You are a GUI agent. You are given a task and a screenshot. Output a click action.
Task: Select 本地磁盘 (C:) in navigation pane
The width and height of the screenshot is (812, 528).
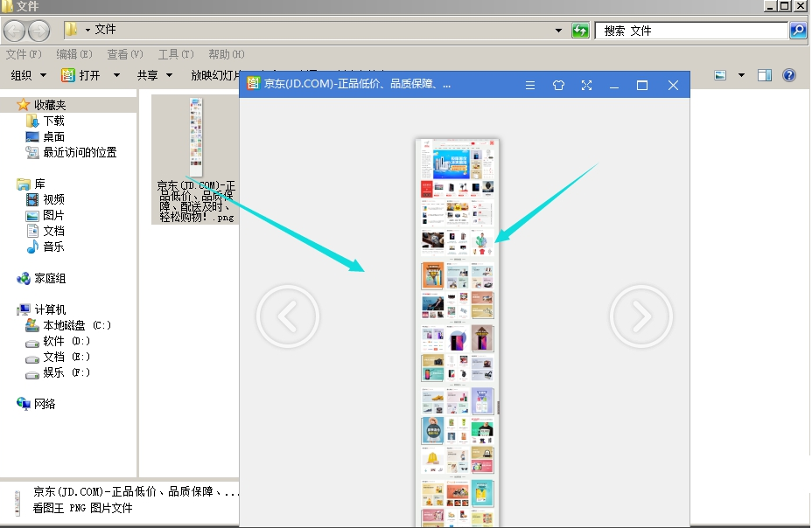click(x=76, y=325)
